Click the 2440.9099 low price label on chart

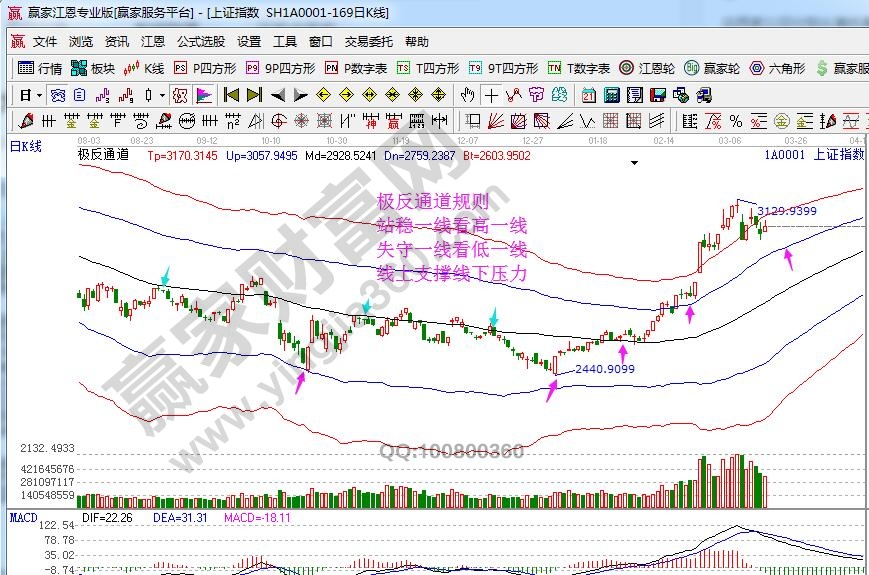604,369
